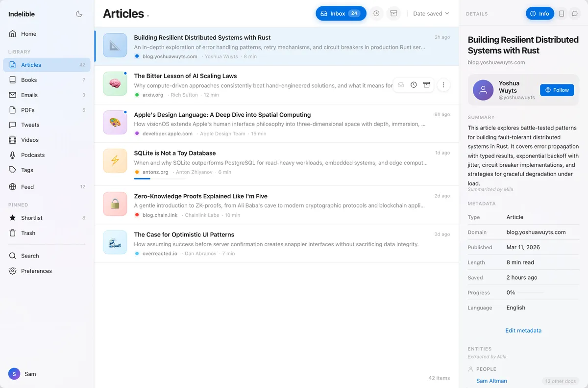Click developer.apple.com source label
588x388 pixels.
[x=167, y=133]
